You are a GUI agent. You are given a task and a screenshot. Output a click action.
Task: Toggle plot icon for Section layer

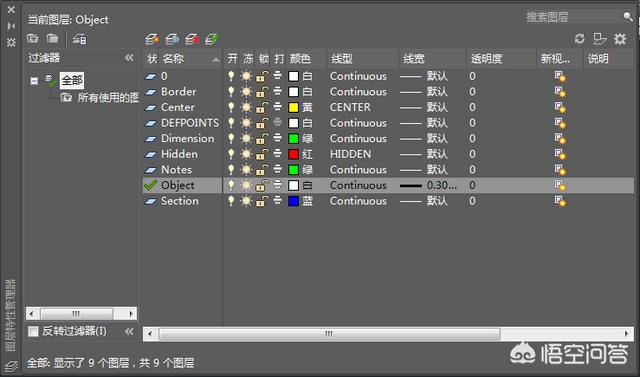tap(278, 200)
